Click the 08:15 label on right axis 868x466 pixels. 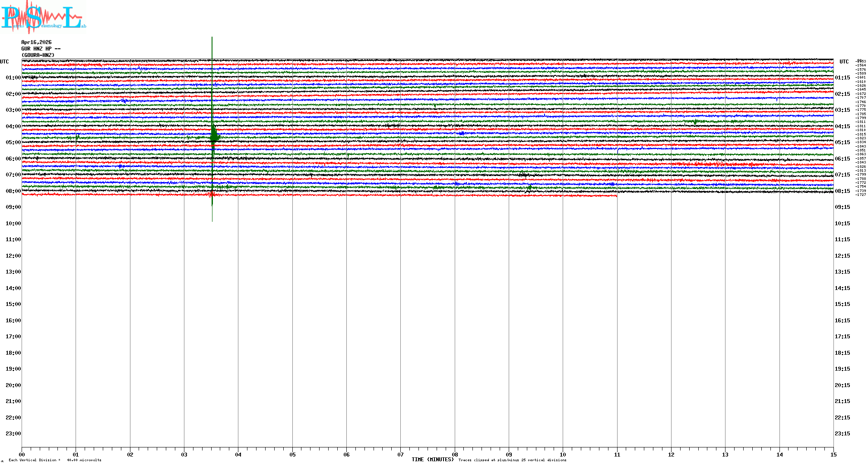(842, 191)
